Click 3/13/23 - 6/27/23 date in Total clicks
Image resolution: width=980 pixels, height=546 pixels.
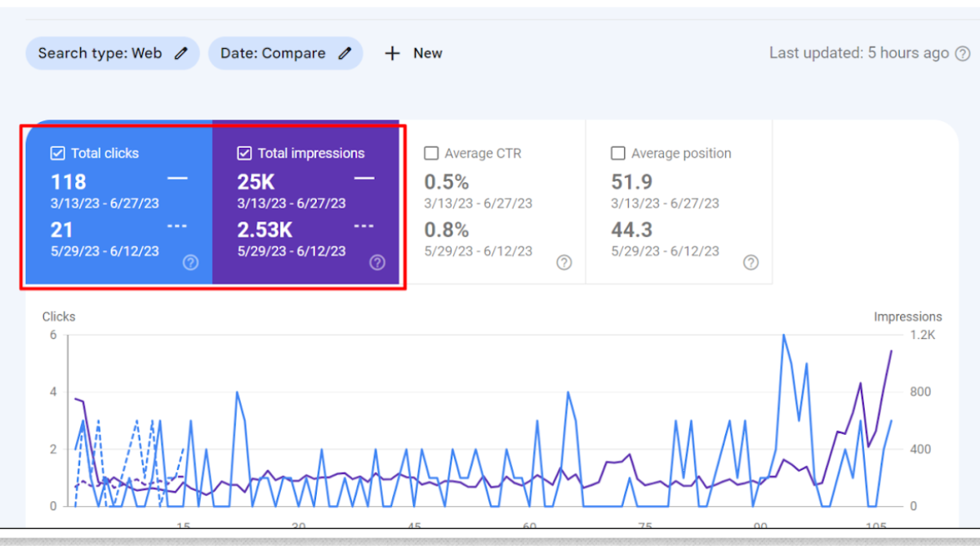tap(105, 203)
